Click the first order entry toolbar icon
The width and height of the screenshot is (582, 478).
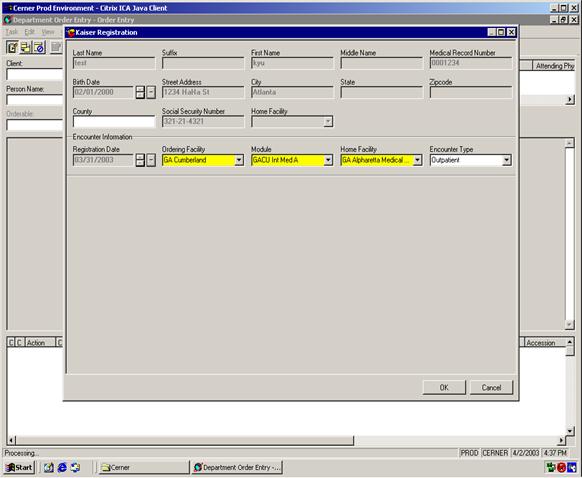[12, 47]
